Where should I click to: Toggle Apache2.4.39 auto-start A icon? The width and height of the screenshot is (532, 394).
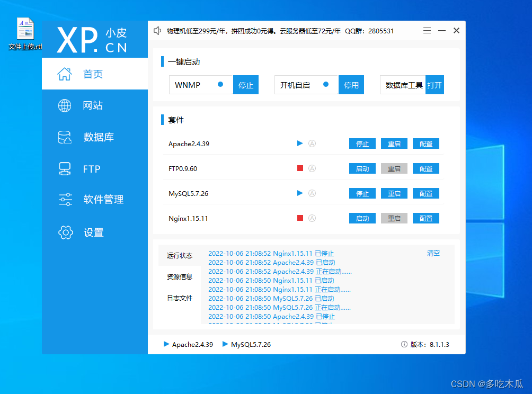pos(312,144)
